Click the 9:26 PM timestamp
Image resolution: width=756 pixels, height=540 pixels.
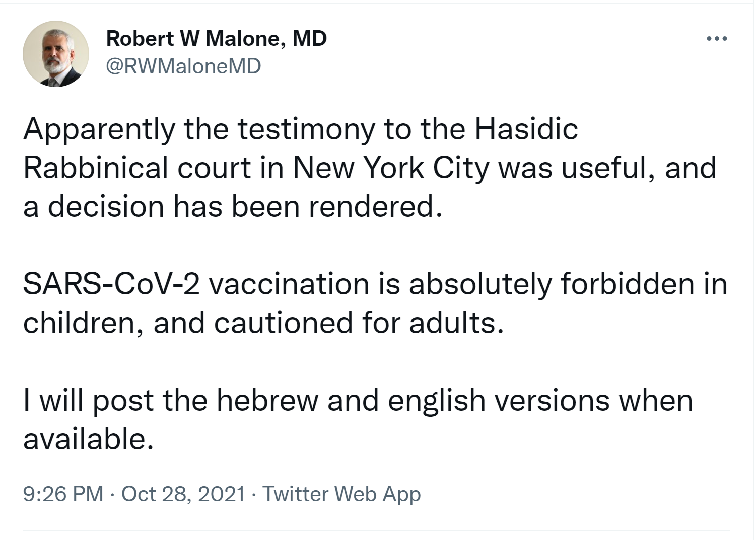(63, 494)
